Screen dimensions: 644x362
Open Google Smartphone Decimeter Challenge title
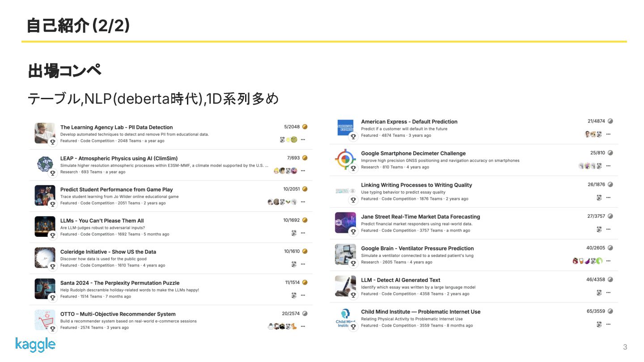click(x=413, y=153)
